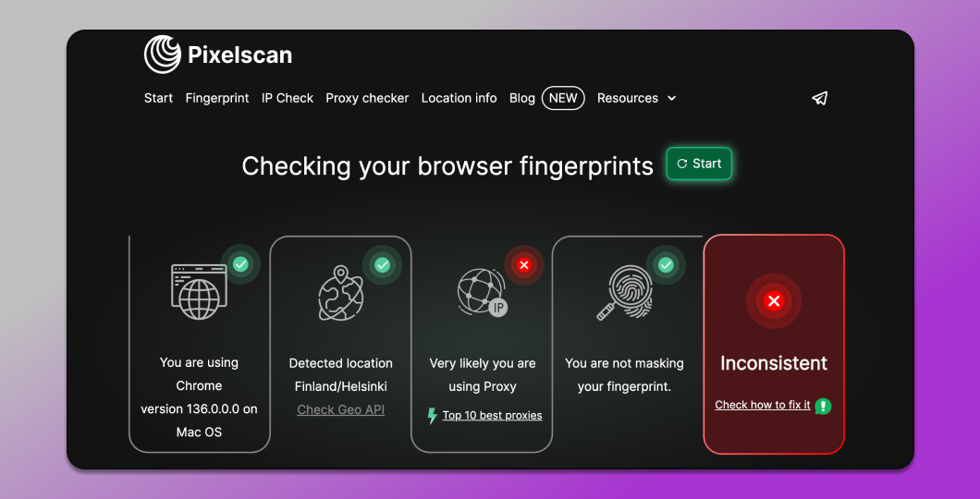Click the green Start scan button

(699, 164)
